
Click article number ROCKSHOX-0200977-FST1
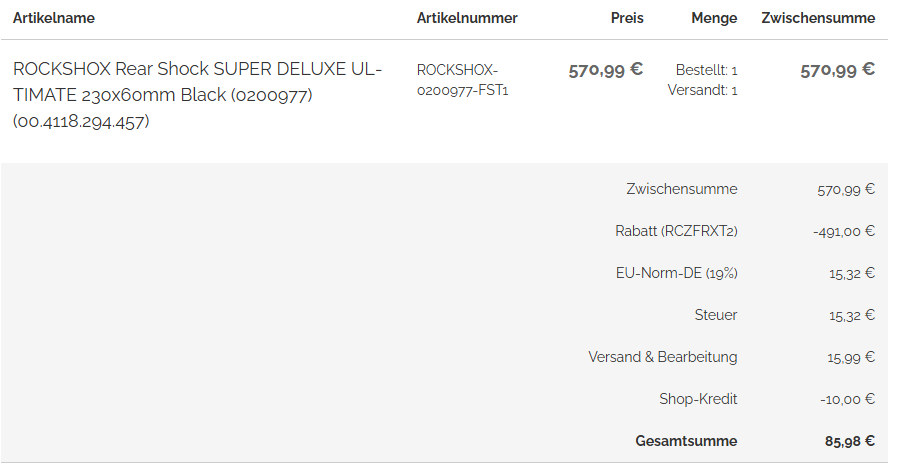click(x=463, y=80)
